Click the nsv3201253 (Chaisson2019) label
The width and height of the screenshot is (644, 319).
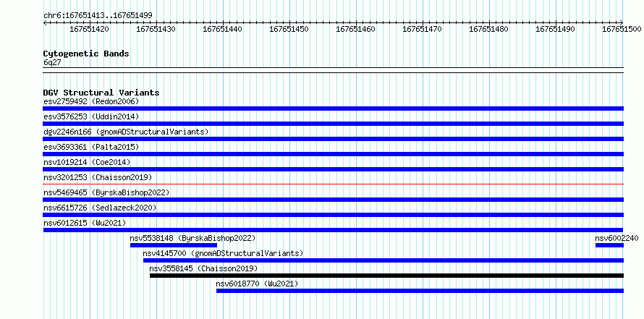(x=98, y=177)
